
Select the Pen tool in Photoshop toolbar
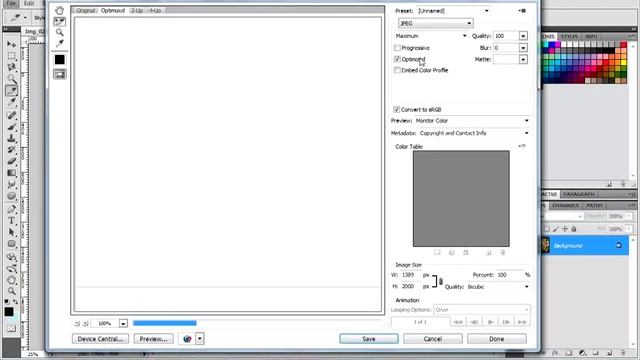[11, 209]
